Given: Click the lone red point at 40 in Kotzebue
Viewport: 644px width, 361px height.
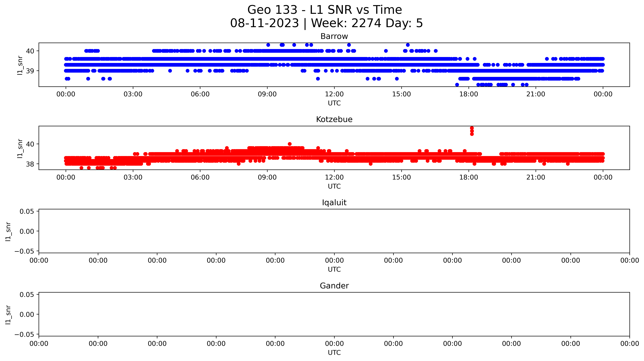Looking at the screenshot, I should [x=290, y=144].
